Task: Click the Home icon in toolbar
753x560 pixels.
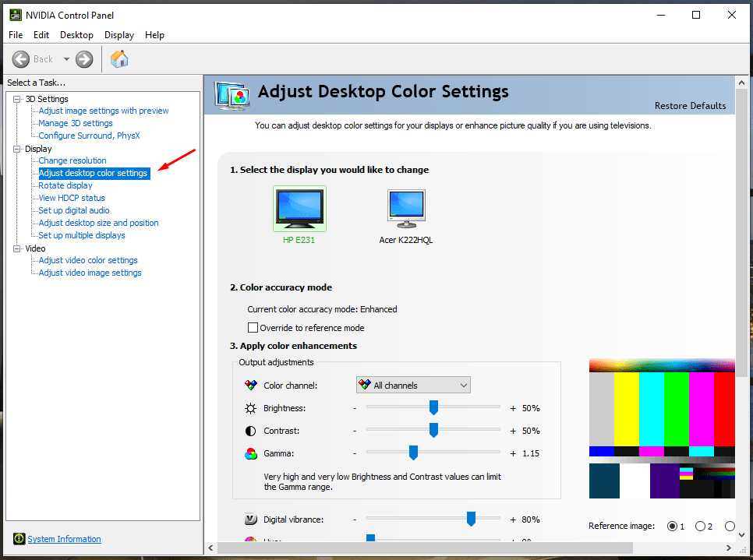Action: 119,59
